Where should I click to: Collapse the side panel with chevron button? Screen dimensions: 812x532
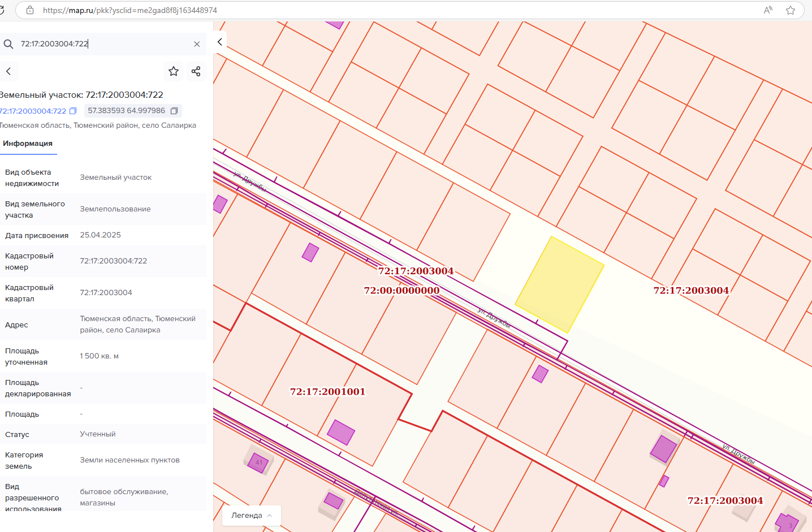tap(220, 42)
